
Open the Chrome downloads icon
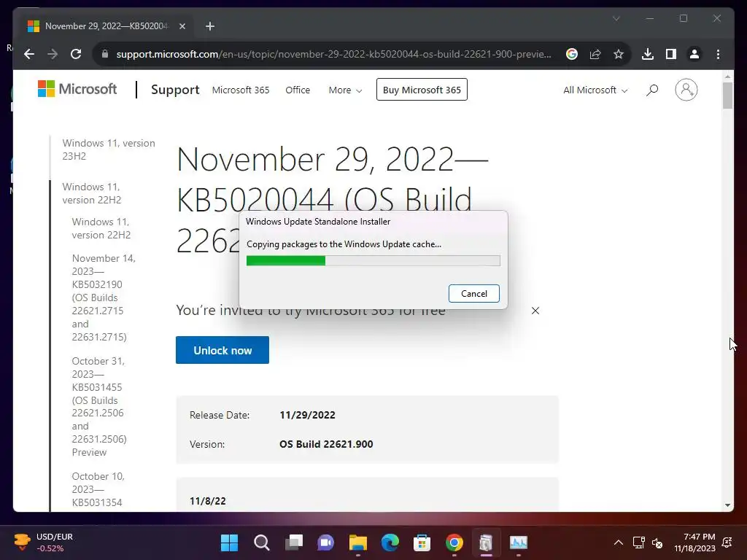pos(648,54)
